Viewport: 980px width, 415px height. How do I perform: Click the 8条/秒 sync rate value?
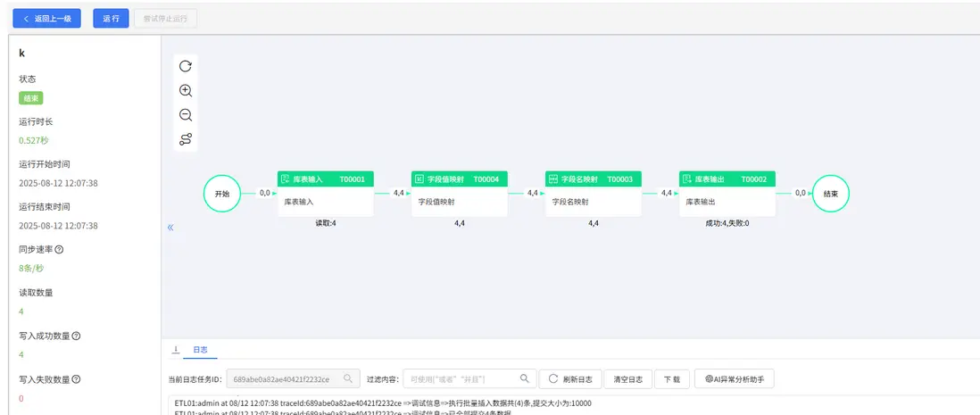click(31, 268)
